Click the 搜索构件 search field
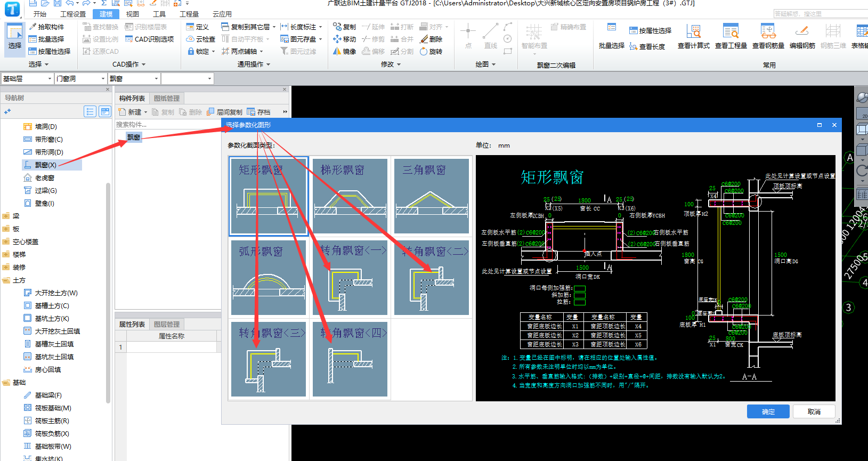Screen dimensions: 868x461 point(168,124)
